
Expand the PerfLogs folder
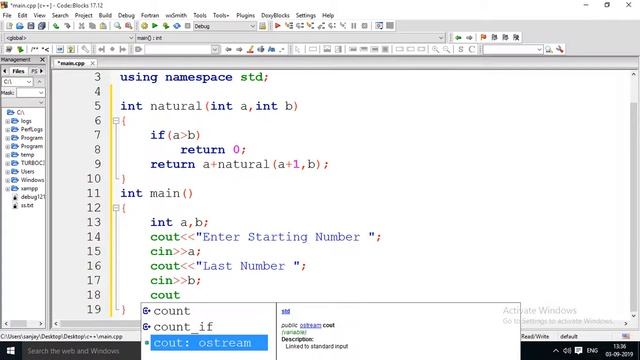pyautogui.click(x=7, y=130)
